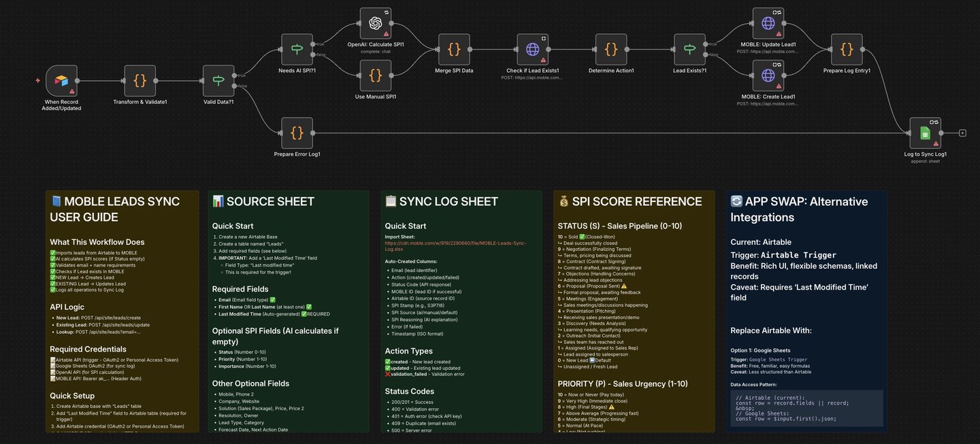Click the Prepare Error Log1 node
980x444 pixels.
click(x=297, y=133)
